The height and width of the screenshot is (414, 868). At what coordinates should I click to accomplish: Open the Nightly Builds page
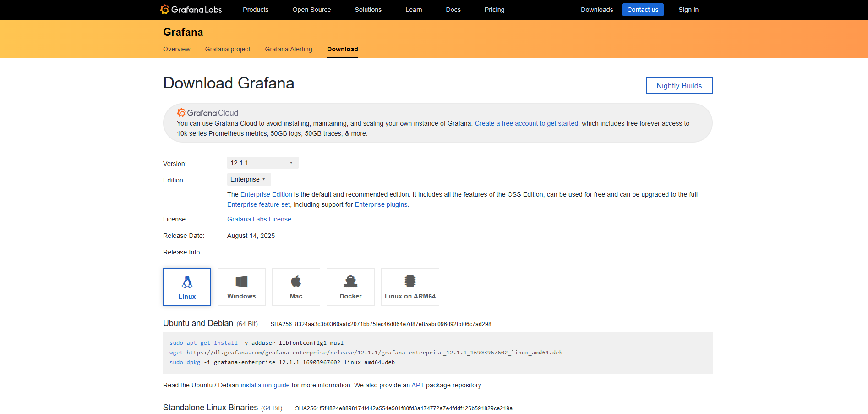[x=679, y=85]
